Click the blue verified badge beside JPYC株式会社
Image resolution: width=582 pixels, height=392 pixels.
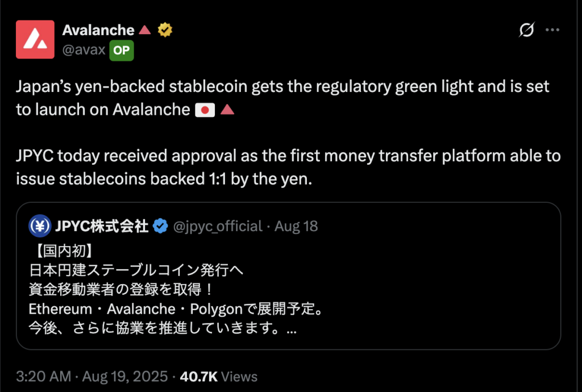point(160,226)
